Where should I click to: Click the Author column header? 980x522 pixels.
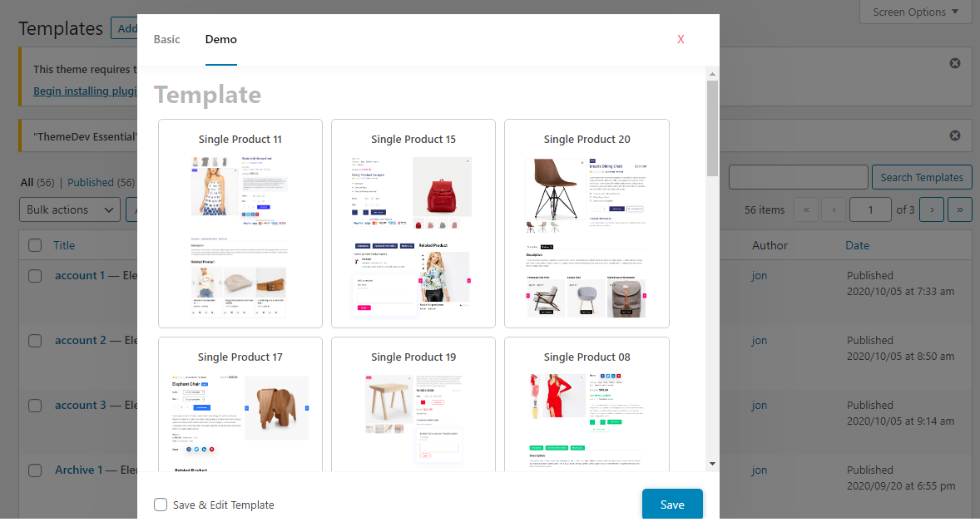(x=770, y=245)
